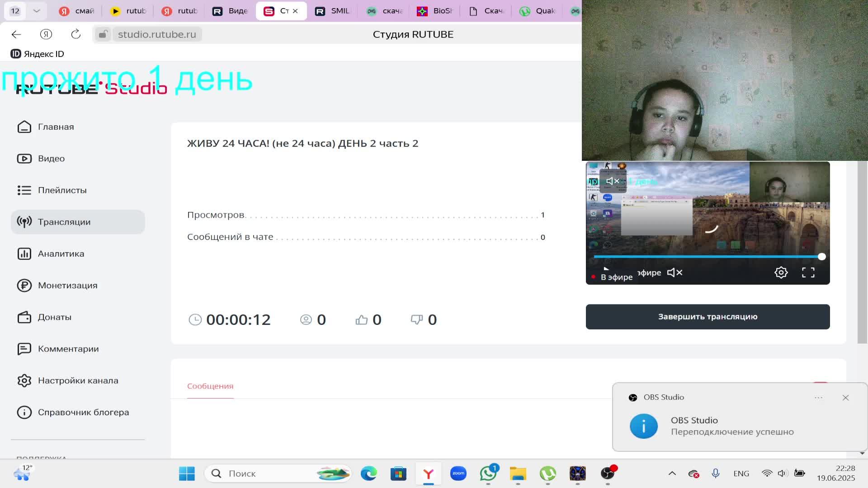Screen dimensions: 868x488
Task: Open clock and date 22:28
Action: point(836,473)
